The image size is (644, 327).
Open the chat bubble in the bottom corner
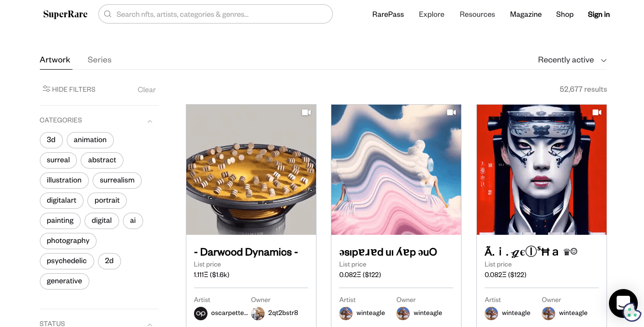click(623, 303)
